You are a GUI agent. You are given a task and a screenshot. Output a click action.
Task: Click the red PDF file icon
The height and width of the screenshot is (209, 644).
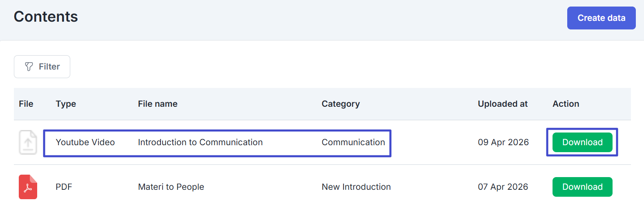(28, 187)
